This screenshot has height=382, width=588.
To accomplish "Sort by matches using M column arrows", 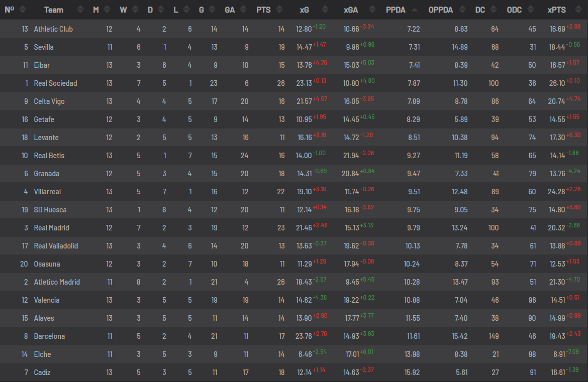I will tap(107, 10).
